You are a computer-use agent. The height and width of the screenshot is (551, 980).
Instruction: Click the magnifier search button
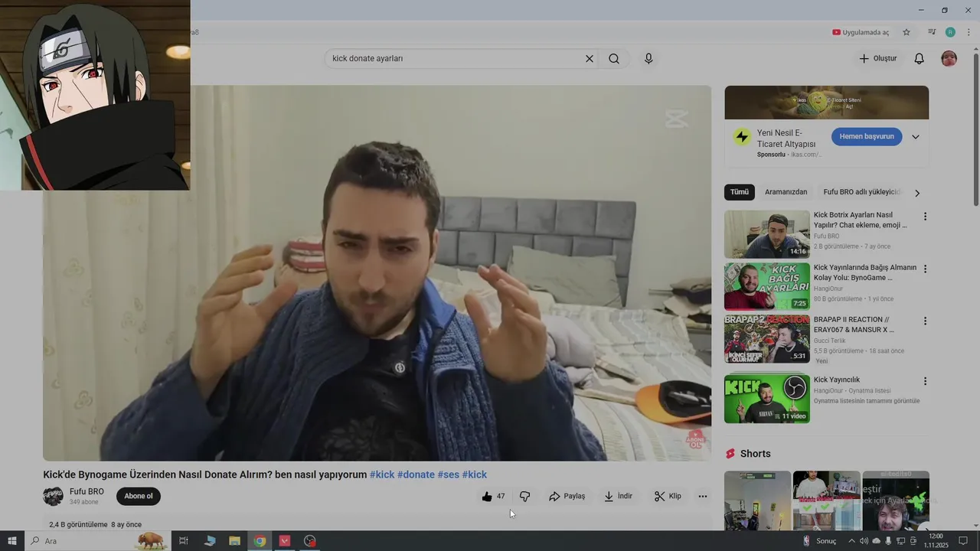click(x=614, y=59)
